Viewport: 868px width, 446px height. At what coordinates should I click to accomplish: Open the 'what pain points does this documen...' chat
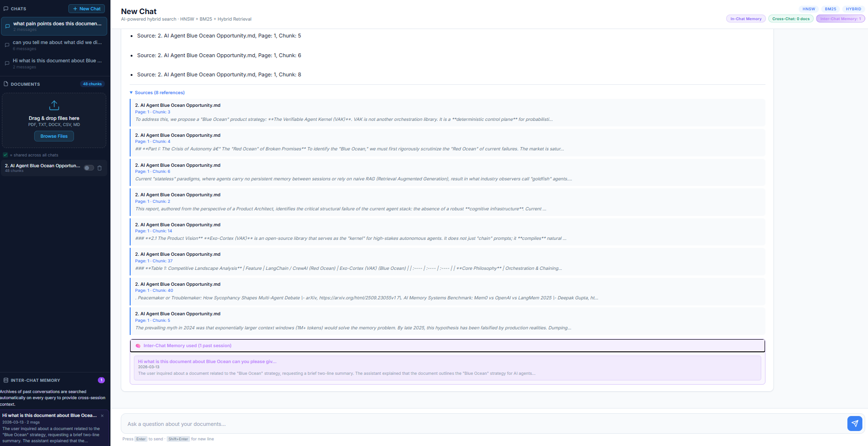click(54, 26)
